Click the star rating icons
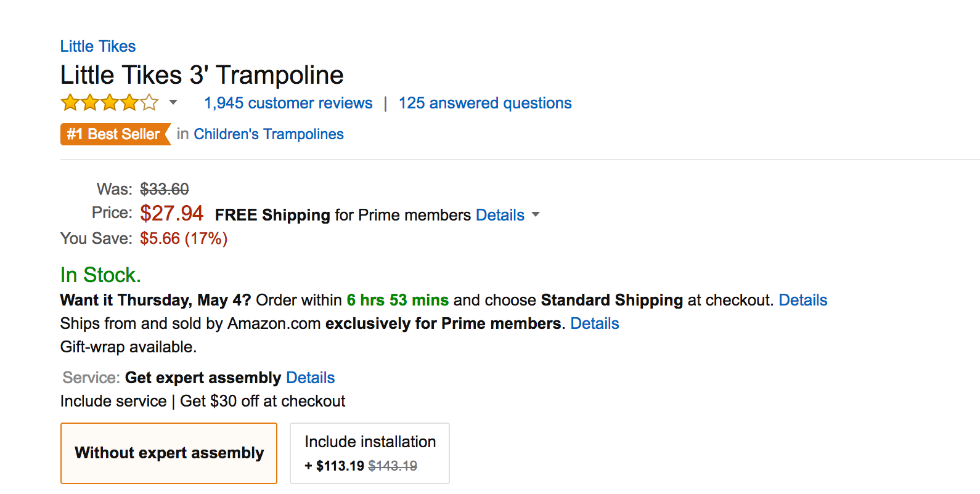The image size is (980, 494). [109, 102]
